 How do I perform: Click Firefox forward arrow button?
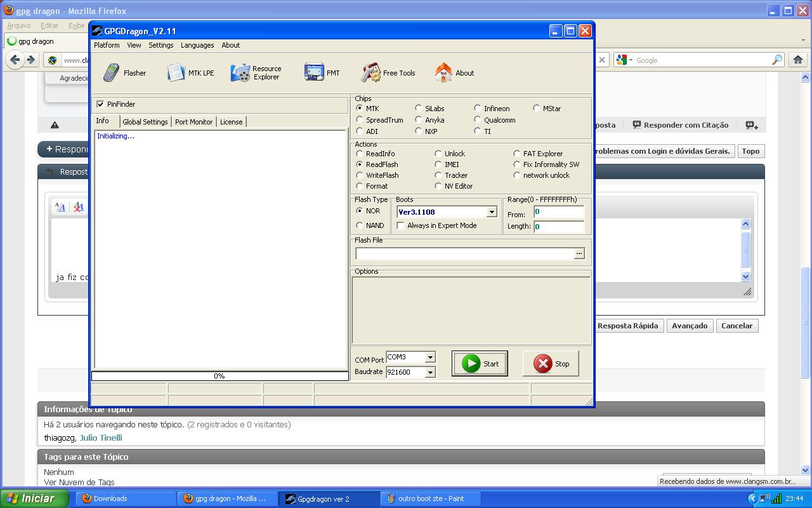tap(30, 60)
